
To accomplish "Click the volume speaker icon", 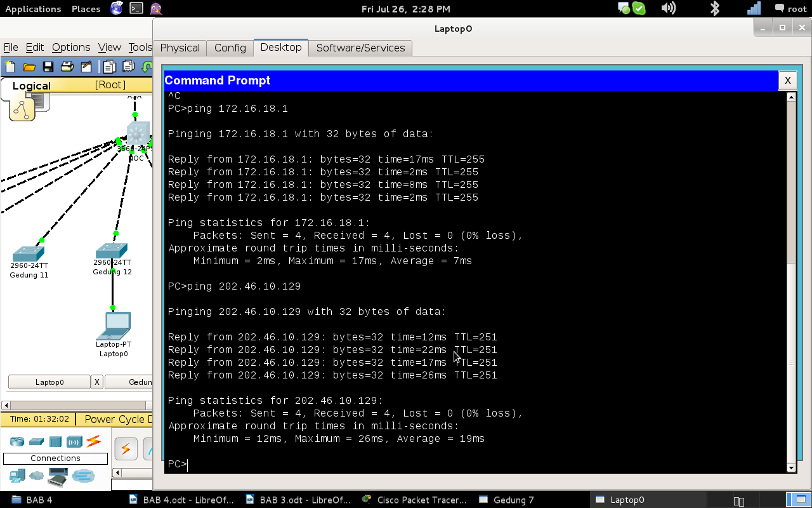I will pyautogui.click(x=668, y=8).
